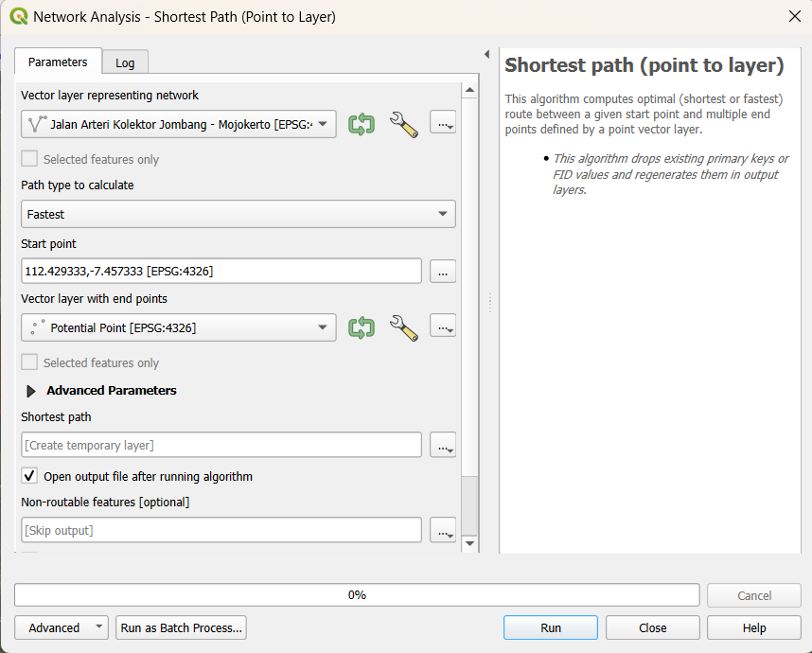Open the Help for this algorithm
This screenshot has height=653, width=812.
[x=753, y=627]
